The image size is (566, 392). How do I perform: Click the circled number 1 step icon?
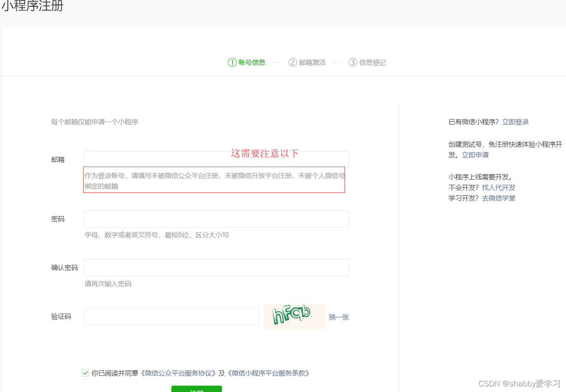click(x=232, y=62)
